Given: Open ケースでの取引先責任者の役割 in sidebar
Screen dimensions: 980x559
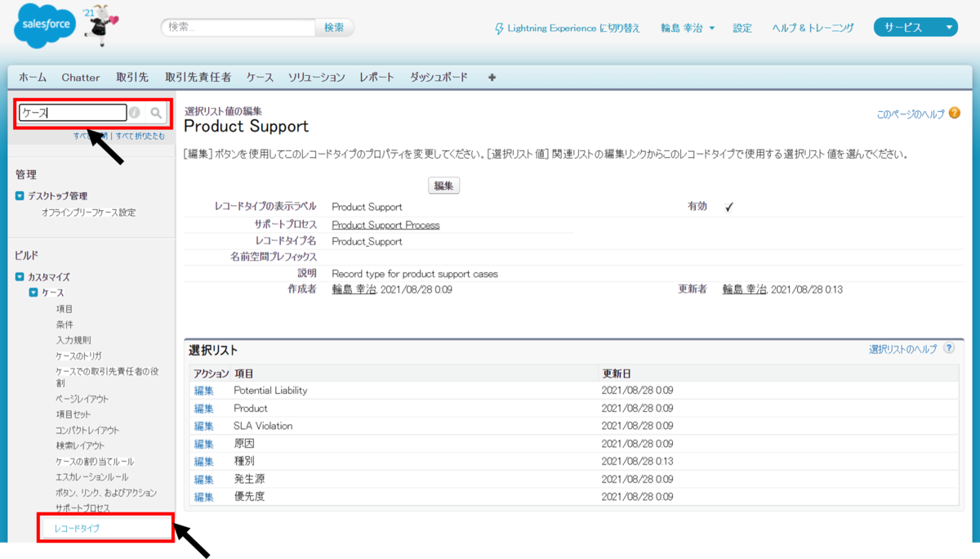Looking at the screenshot, I should coord(107,377).
